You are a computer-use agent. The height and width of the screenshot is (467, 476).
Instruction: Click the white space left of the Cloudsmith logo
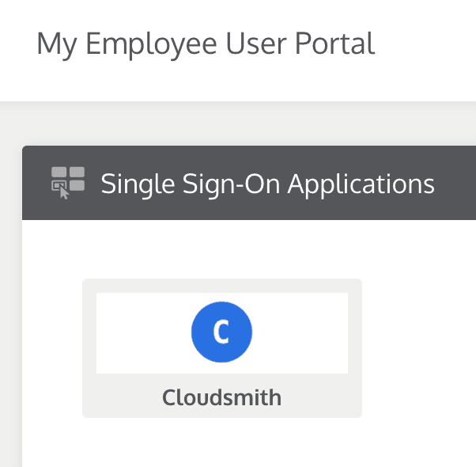click(x=142, y=332)
